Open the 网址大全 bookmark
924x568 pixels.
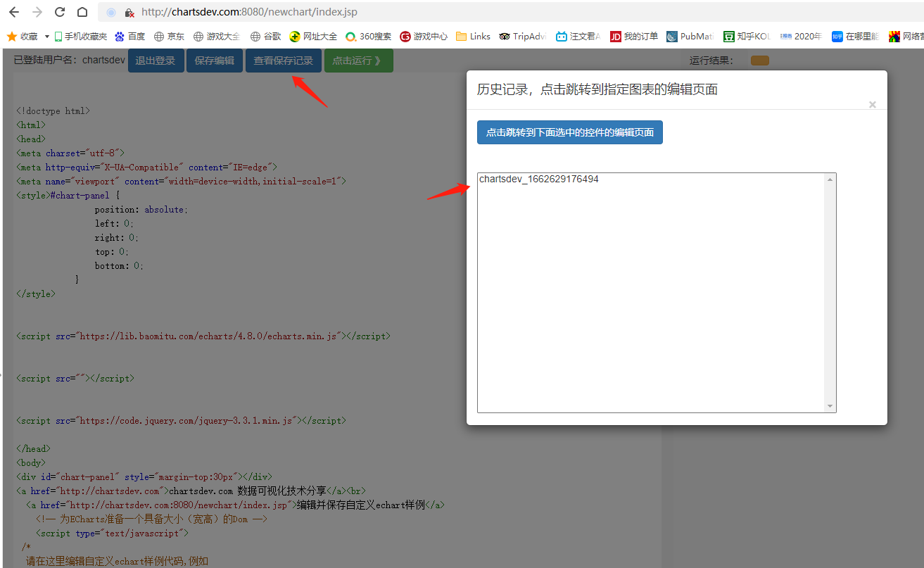313,36
